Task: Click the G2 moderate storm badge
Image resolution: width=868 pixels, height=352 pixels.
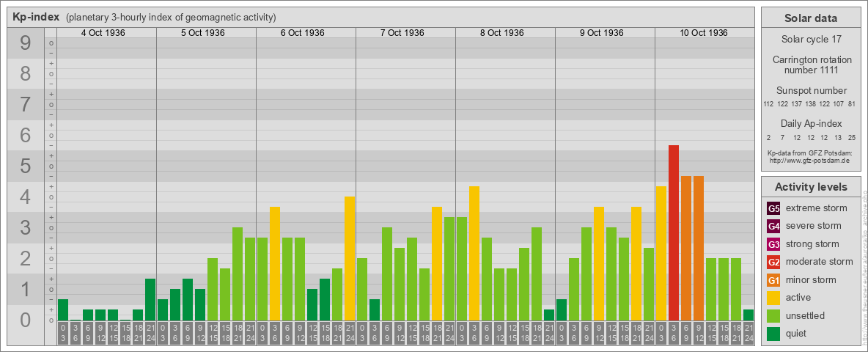Action: (x=773, y=262)
